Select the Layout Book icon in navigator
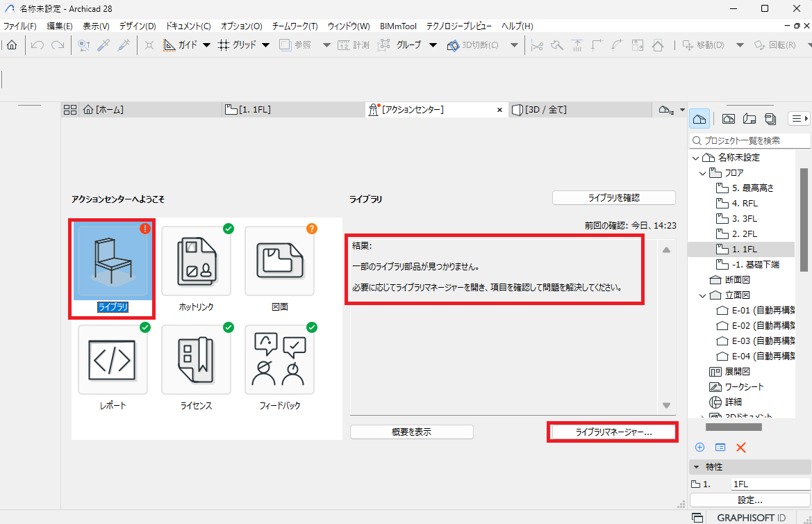 749,119
